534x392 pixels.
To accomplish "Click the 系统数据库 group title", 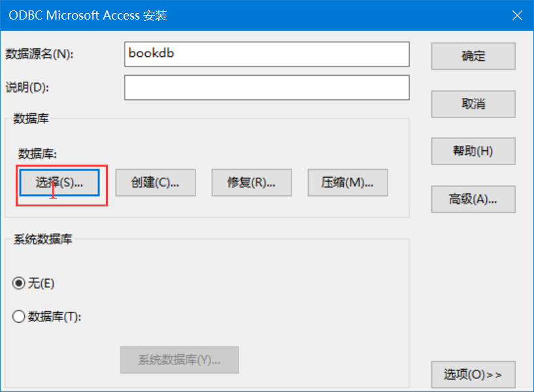I will [x=43, y=239].
